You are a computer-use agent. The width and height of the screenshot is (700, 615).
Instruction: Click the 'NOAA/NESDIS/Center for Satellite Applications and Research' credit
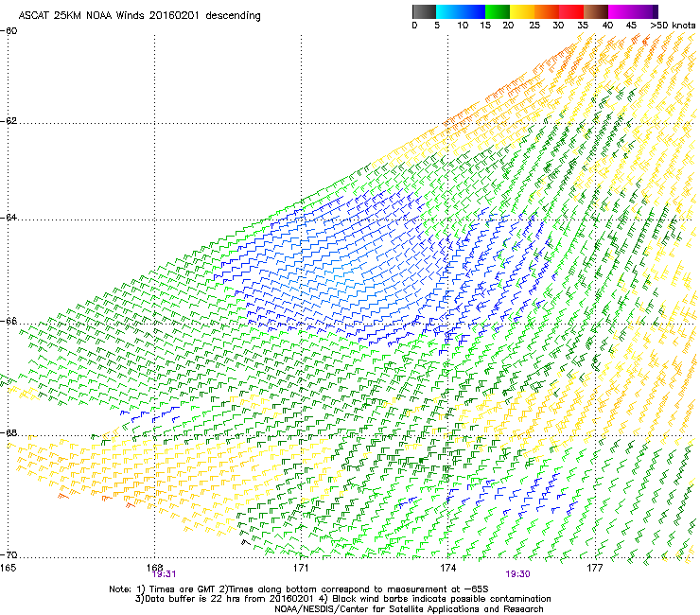pos(409,609)
